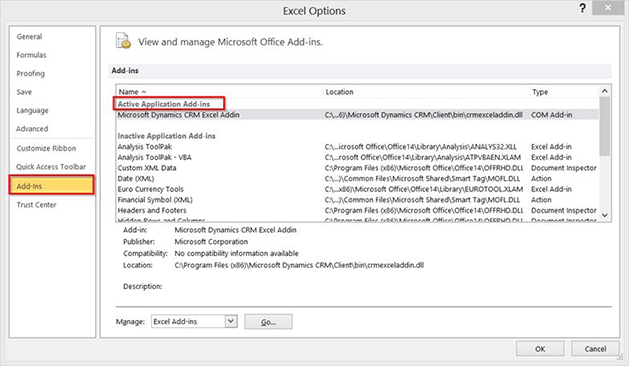Open the Trust Center category
This screenshot has width=629, height=366.
pyautogui.click(x=37, y=205)
